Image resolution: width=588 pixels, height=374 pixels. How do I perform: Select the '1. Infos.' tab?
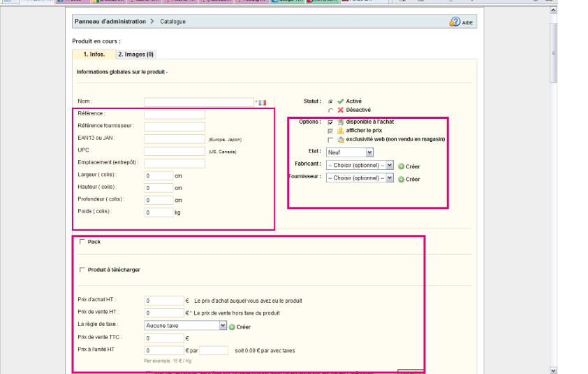point(94,54)
